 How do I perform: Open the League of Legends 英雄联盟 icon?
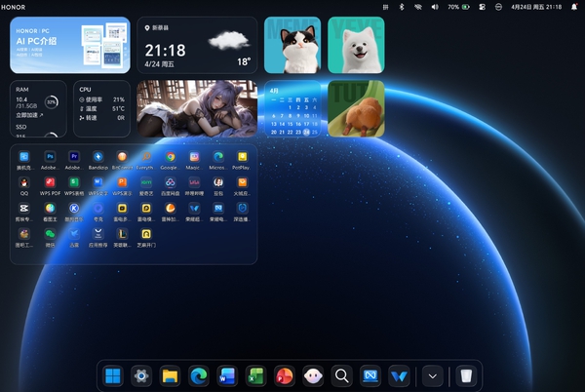(122, 234)
